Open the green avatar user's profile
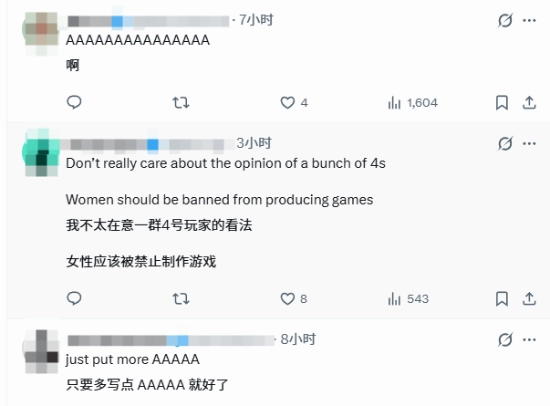The width and height of the screenshot is (550, 406). pyautogui.click(x=41, y=152)
